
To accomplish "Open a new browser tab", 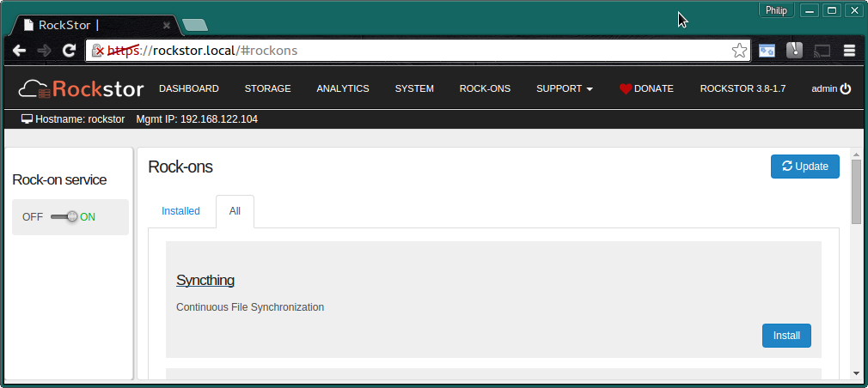I will (x=195, y=25).
